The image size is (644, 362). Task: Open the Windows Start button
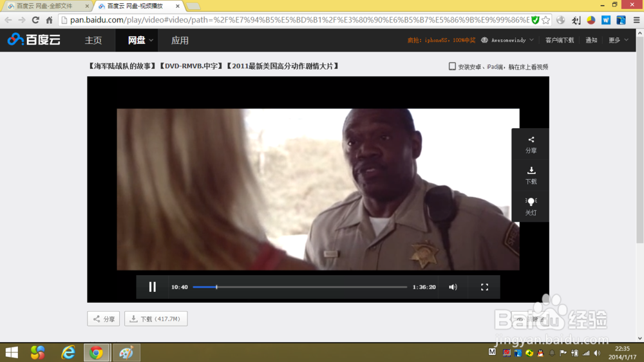click(12, 352)
